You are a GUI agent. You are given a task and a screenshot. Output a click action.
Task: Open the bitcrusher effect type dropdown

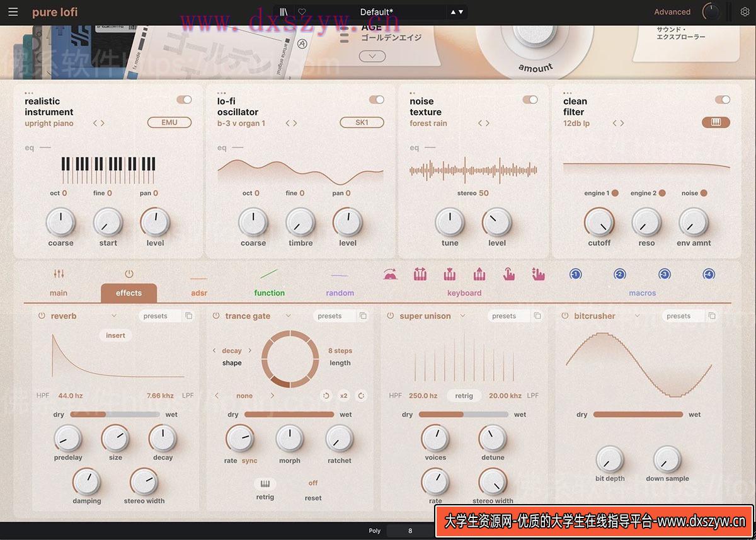pyautogui.click(x=637, y=316)
